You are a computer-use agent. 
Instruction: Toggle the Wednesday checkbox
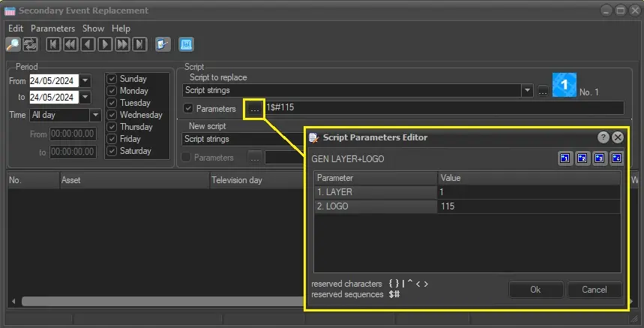112,115
